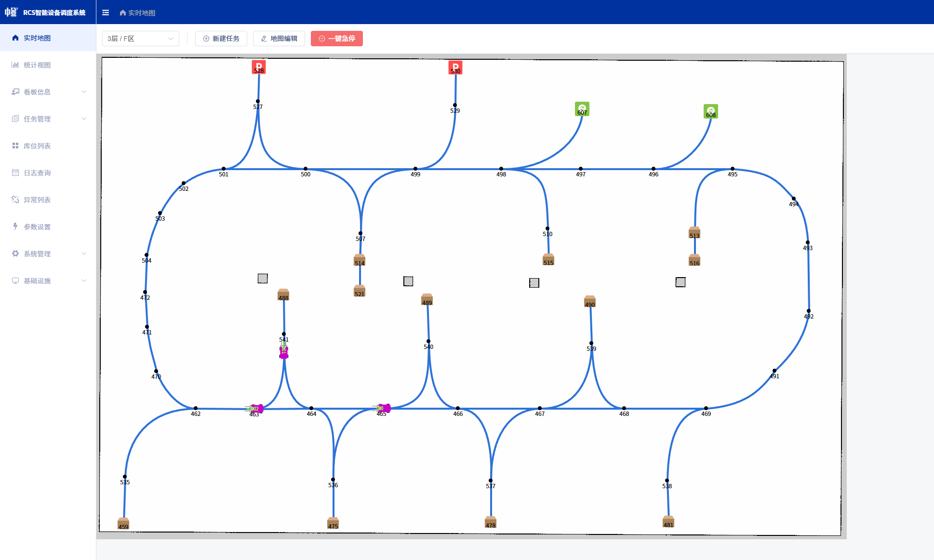Click the hamburger menu collapse icon
This screenshot has height=560, width=934.
pyautogui.click(x=106, y=13)
